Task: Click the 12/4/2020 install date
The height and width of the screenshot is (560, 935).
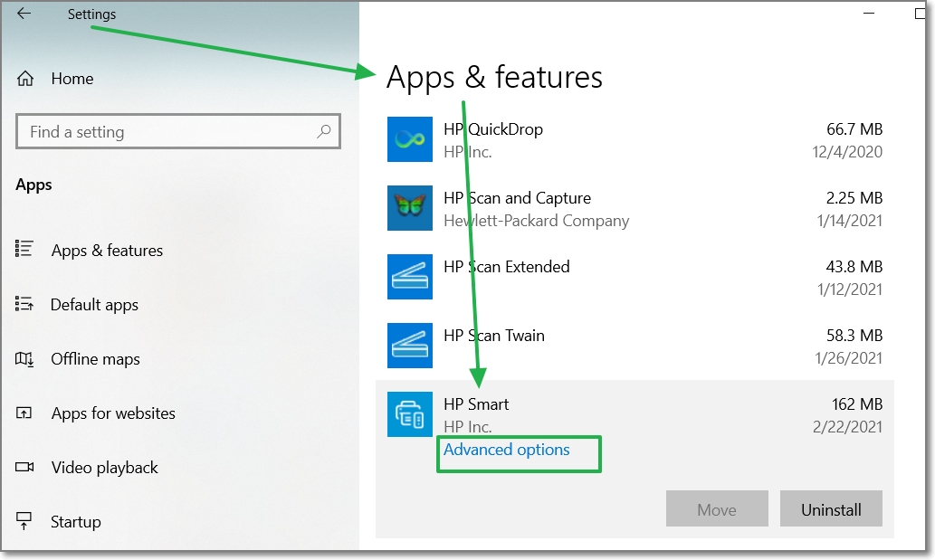Action: (846, 152)
